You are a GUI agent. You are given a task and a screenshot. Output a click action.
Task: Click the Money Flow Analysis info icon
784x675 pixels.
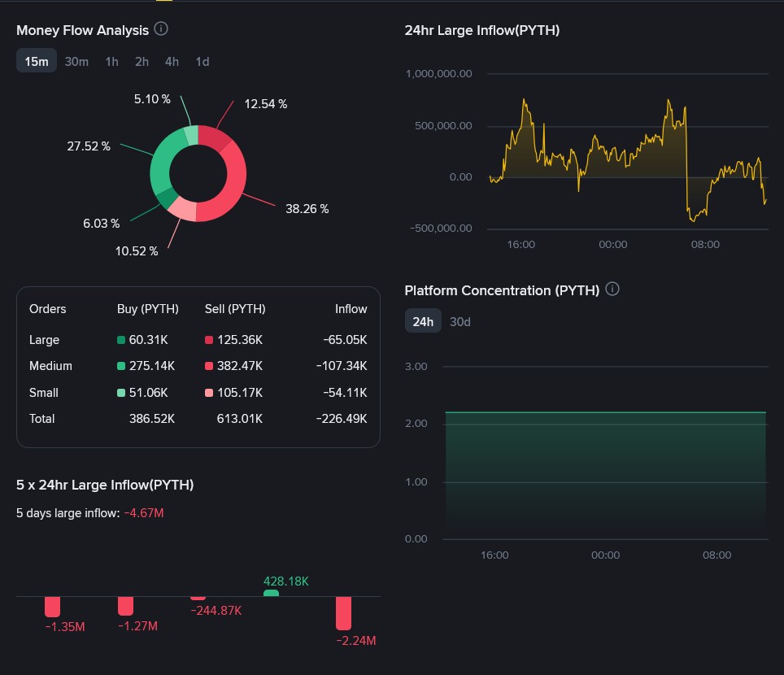coord(161,29)
